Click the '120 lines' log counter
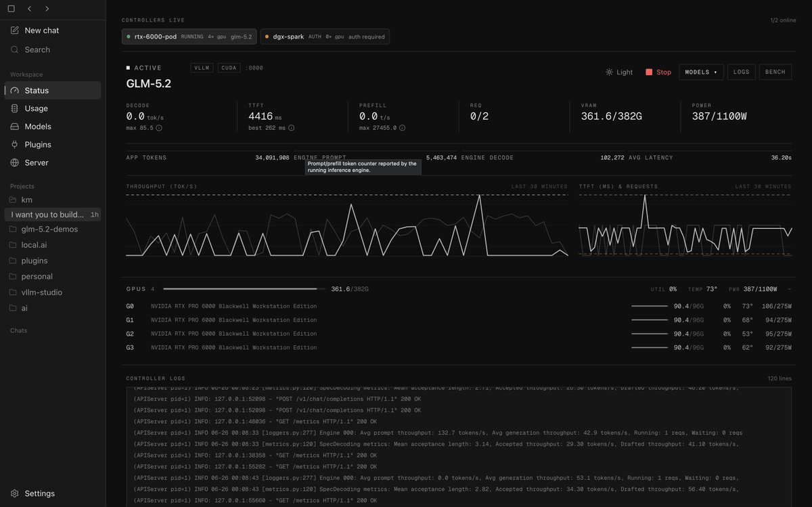The image size is (812, 507). tap(780, 378)
